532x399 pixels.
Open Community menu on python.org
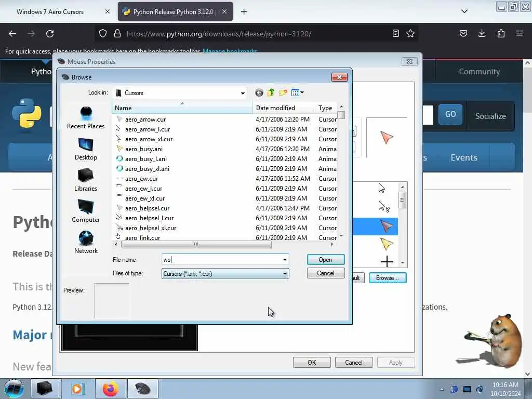[479, 72]
